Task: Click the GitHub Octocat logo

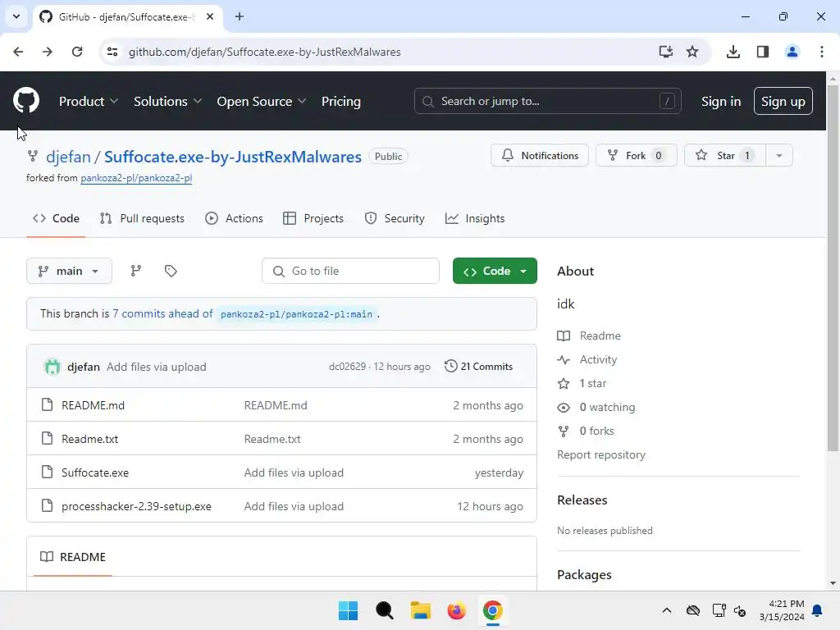Action: [25, 100]
